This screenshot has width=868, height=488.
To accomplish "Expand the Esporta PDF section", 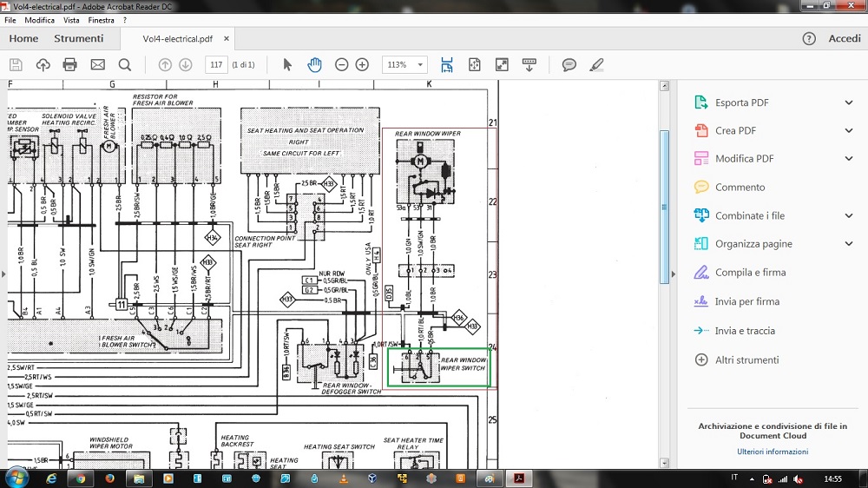I will click(848, 102).
